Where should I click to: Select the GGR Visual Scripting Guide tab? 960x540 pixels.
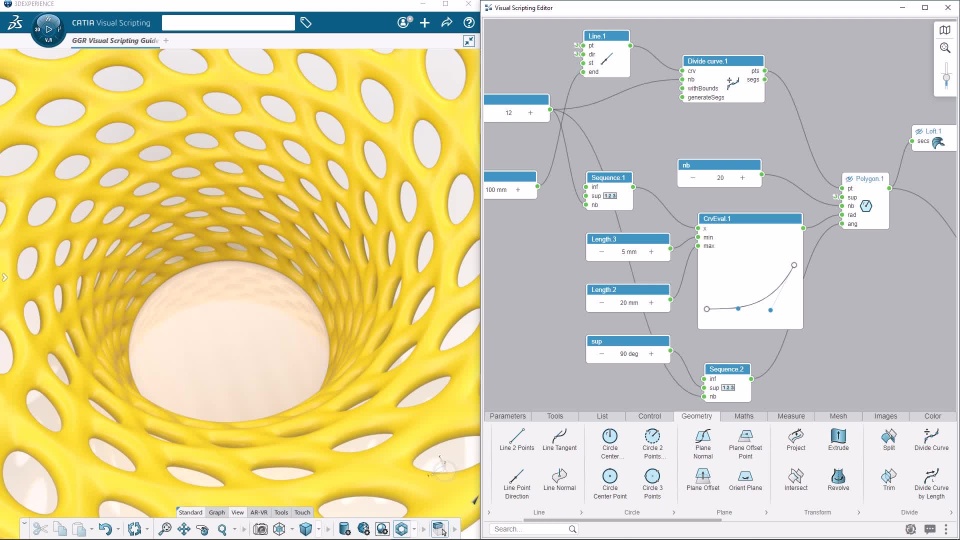tap(114, 41)
